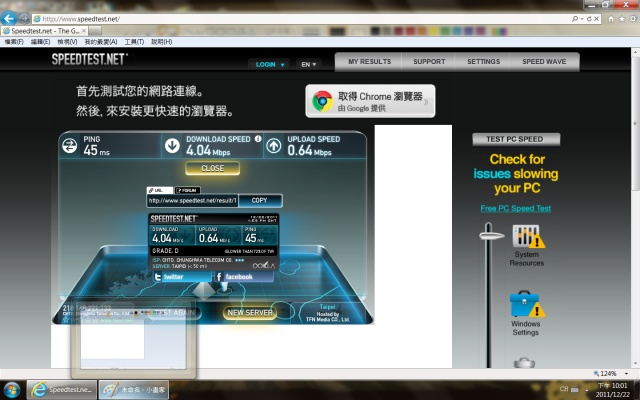Click the NEW SERVER button

point(250,313)
